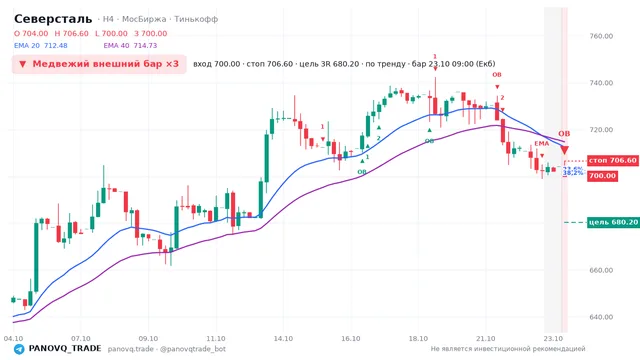Image resolution: width=640 pixels, height=360 pixels.
Task: Click the 23.10 date axis label
Action: [553, 339]
